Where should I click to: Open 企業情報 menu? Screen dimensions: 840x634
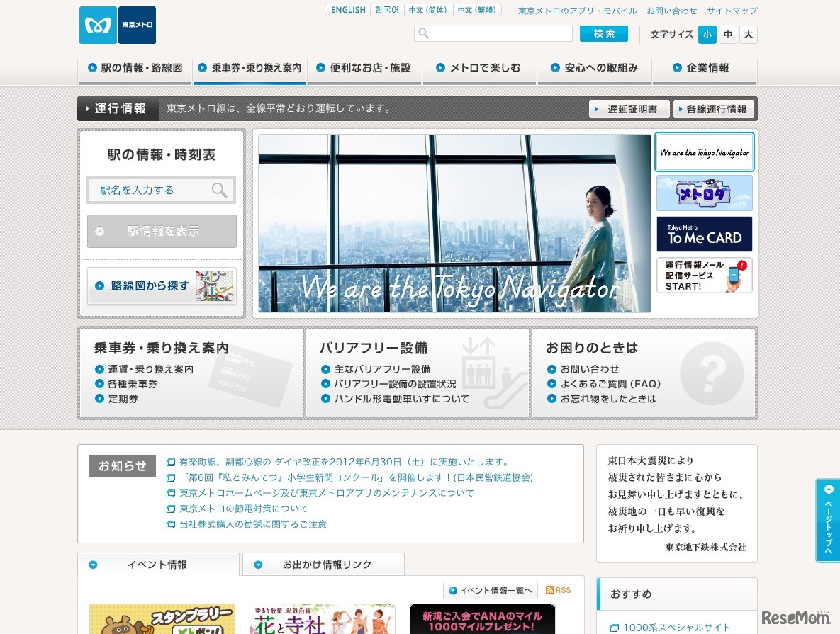pyautogui.click(x=704, y=69)
